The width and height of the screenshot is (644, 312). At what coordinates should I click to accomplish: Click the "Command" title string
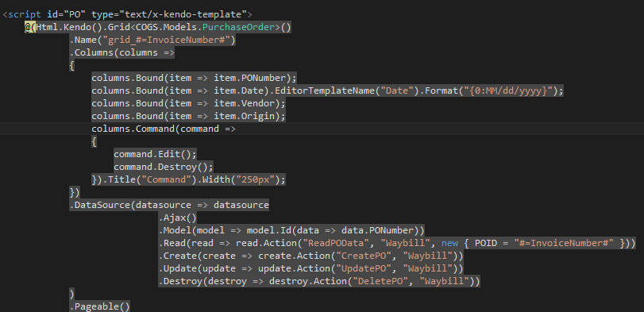click(x=166, y=180)
